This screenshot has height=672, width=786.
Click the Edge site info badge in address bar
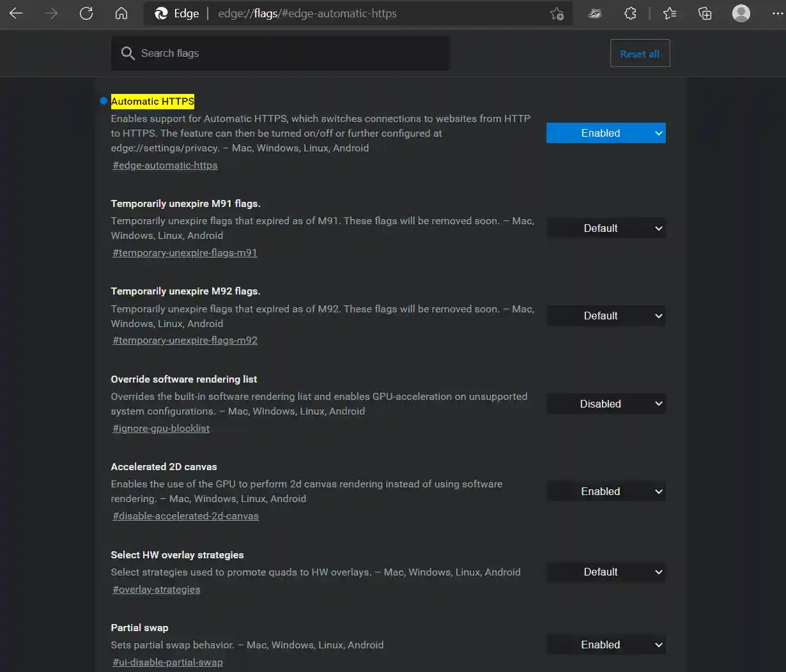point(176,13)
